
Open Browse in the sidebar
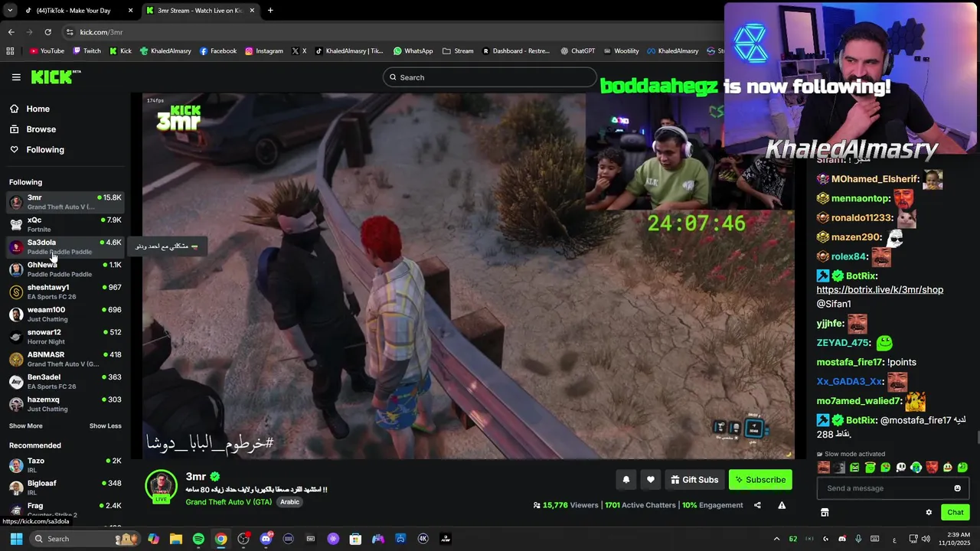(x=41, y=129)
